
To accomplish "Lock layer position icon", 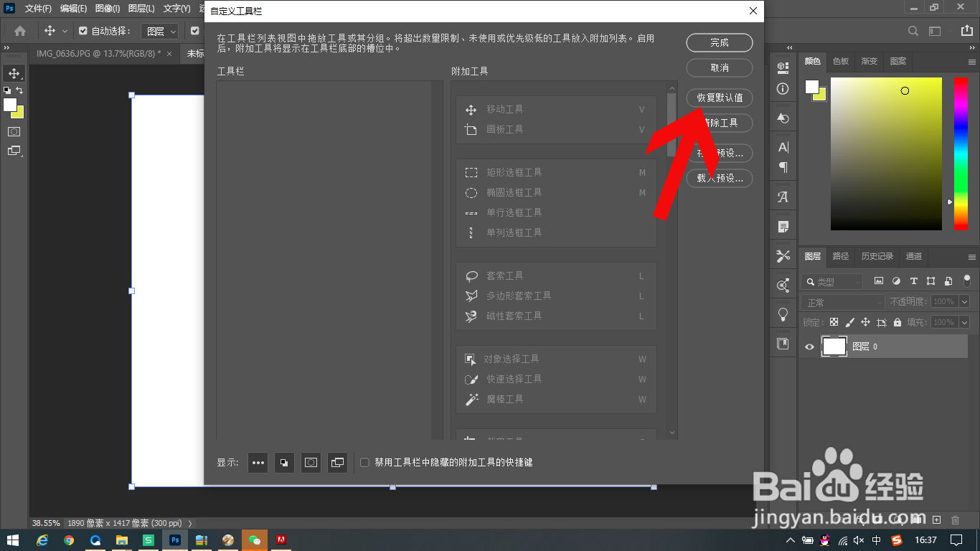I will click(865, 323).
